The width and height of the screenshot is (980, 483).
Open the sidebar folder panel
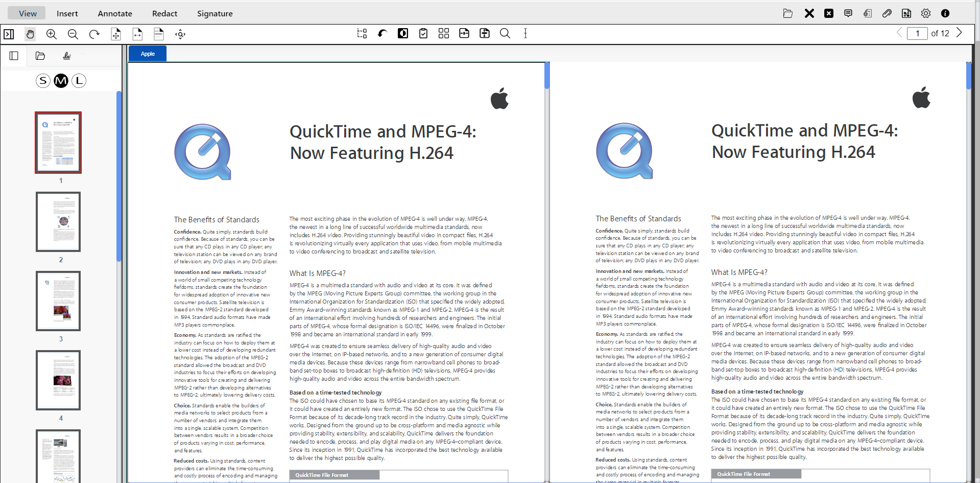pos(40,56)
